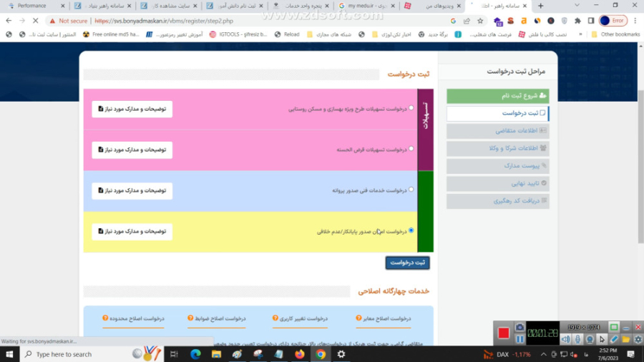Screen dimensions: 644x362
Task: Open the اطلاعات متقاضی step in sidebar
Action: click(498, 130)
